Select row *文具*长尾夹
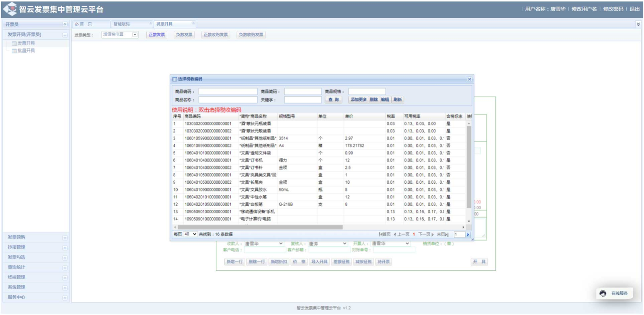Viewport: 644px width, 315px height. click(x=320, y=182)
